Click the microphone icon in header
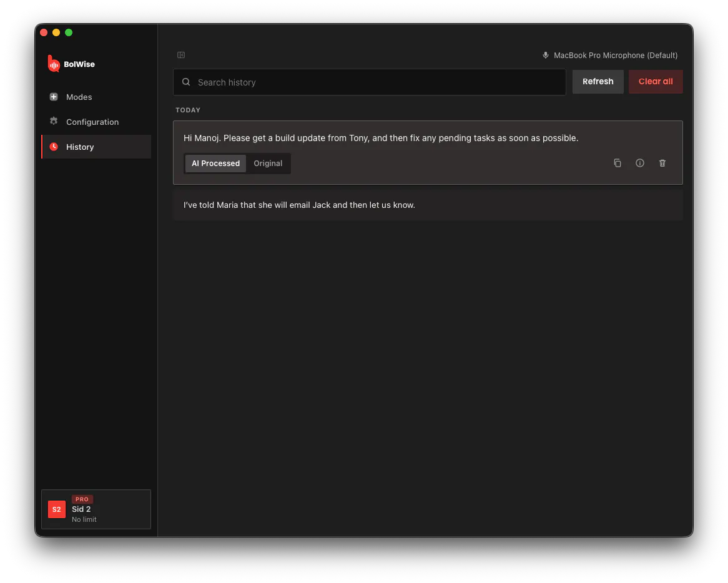728x583 pixels. 546,55
